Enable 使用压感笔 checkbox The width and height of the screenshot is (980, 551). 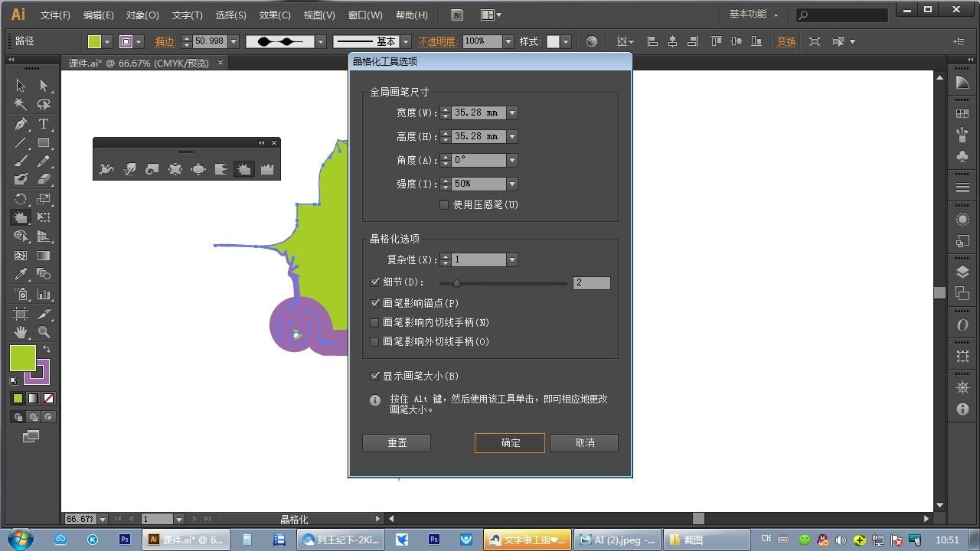coord(444,205)
